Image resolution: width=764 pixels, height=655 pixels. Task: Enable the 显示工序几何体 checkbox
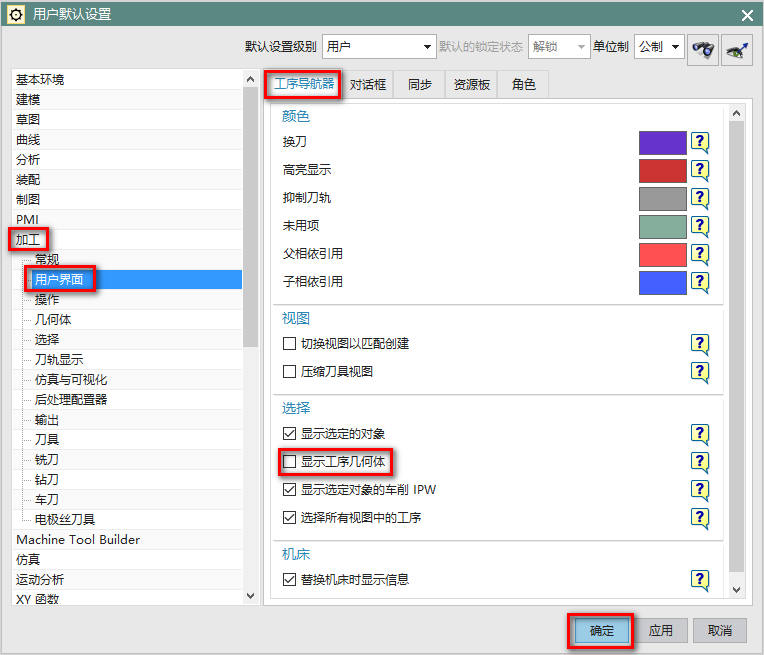coord(289,462)
